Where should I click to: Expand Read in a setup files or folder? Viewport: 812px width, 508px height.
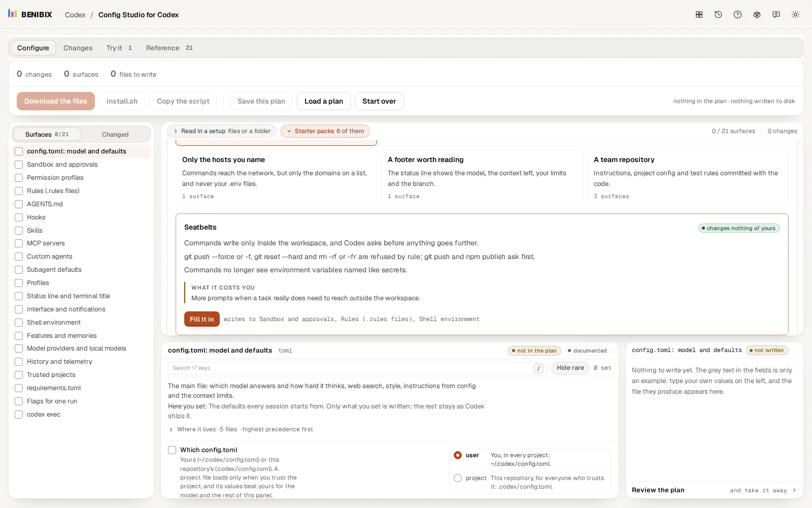(222, 131)
